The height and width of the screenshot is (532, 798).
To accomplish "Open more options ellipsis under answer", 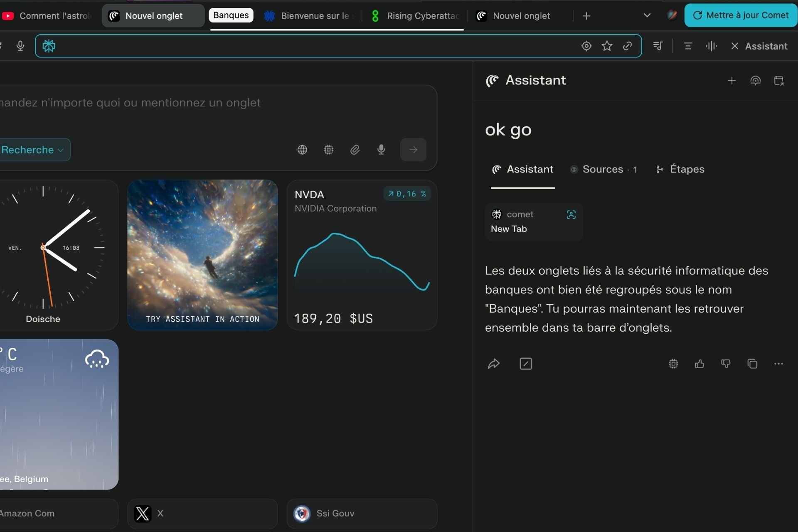I will pos(778,364).
